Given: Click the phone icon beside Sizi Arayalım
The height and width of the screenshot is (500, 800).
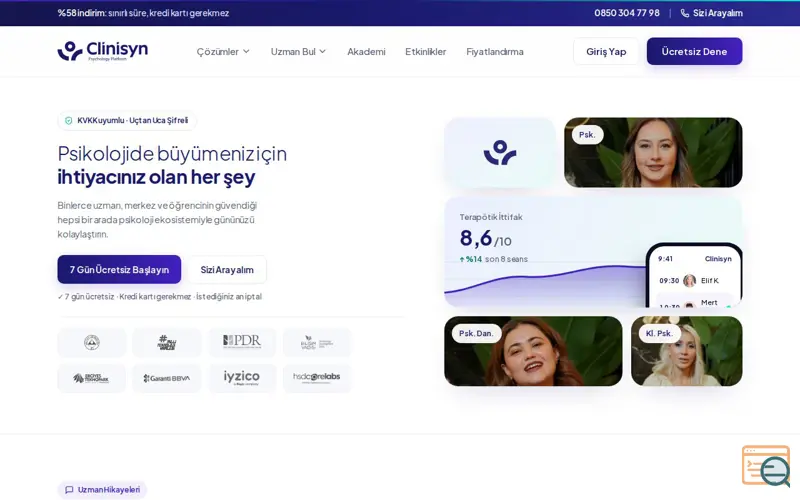Looking at the screenshot, I should point(685,13).
